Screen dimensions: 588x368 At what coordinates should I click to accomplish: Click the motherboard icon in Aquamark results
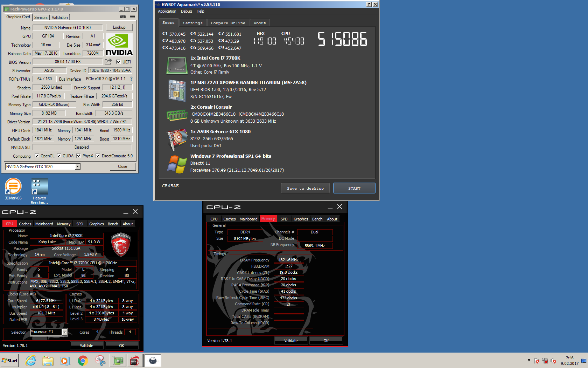tap(177, 90)
